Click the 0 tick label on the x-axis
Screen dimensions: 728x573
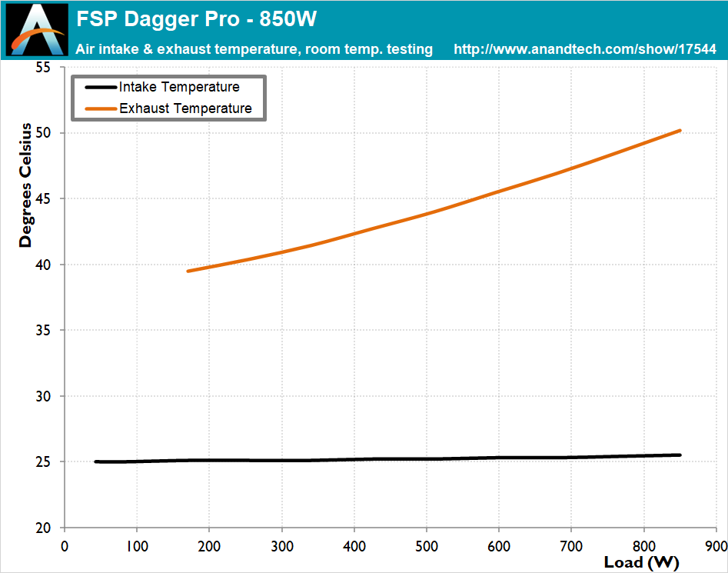click(x=65, y=545)
